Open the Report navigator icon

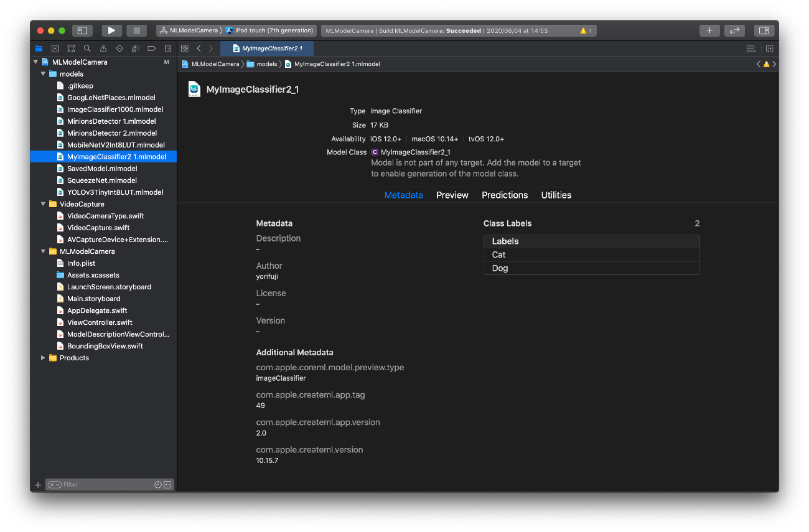168,49
